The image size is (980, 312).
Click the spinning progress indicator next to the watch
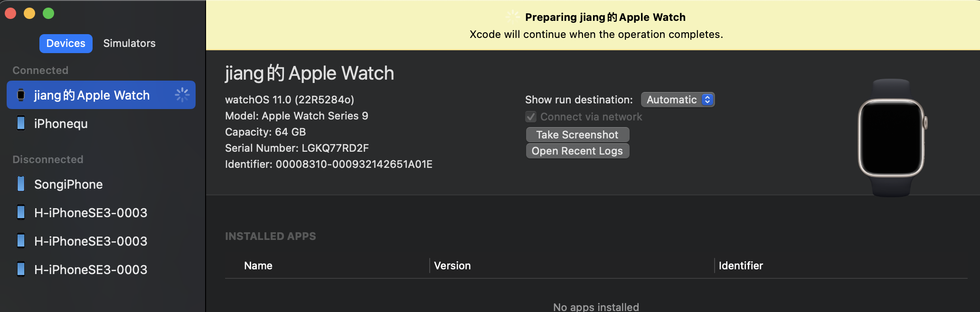[x=182, y=95]
